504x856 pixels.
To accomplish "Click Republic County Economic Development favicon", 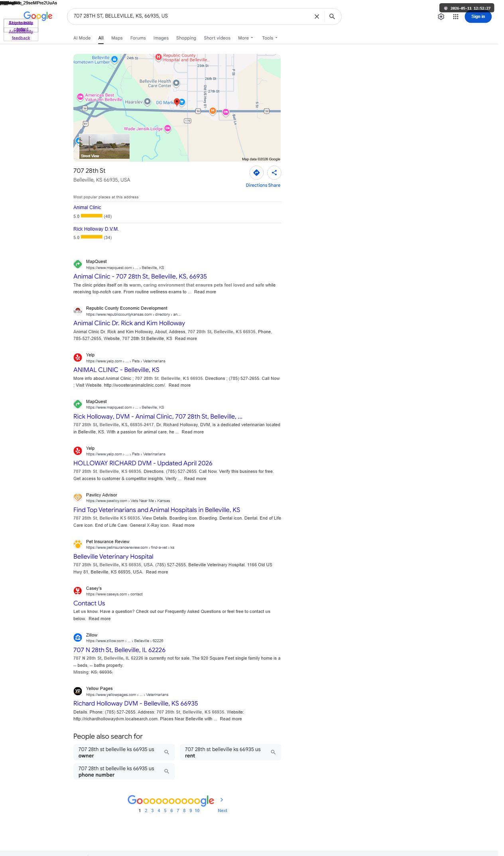I will click(78, 310).
